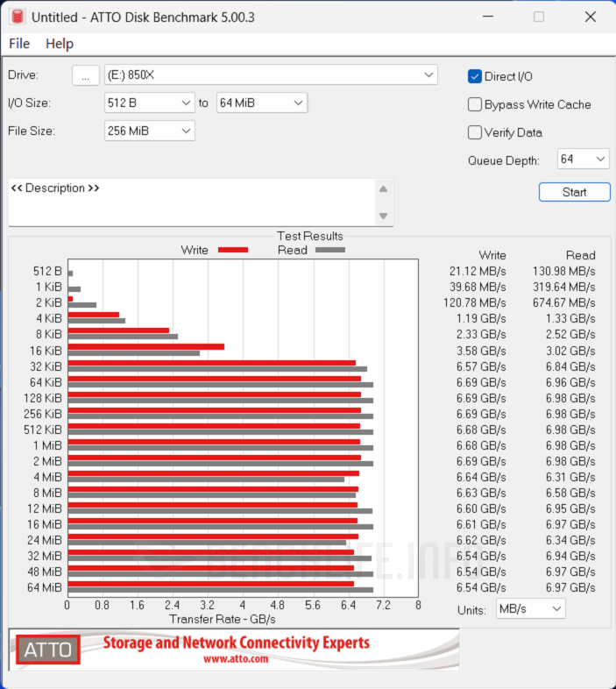The width and height of the screenshot is (616, 689).
Task: Click the 4 KiB row label
Action: tap(49, 318)
